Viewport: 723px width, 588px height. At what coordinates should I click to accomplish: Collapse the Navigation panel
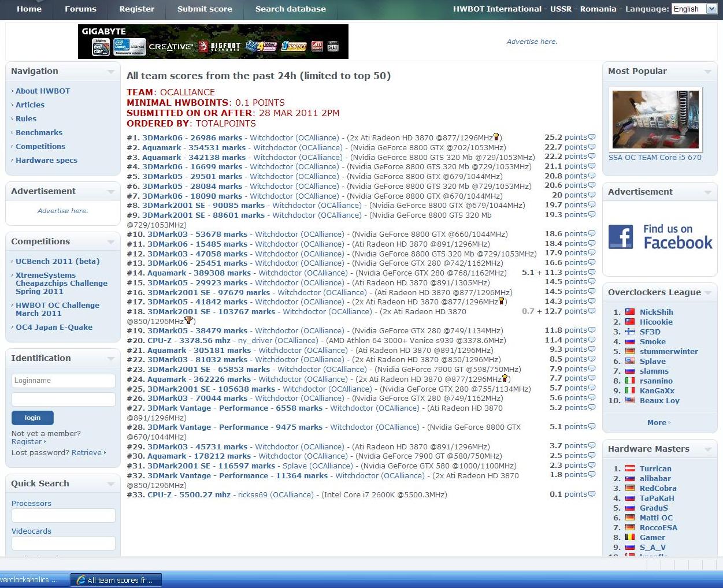point(110,72)
